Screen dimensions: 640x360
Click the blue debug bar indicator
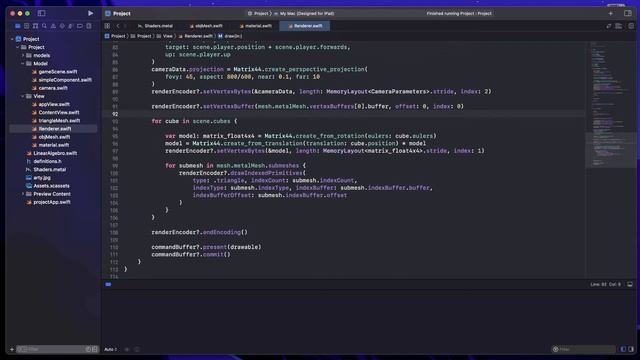(108, 284)
